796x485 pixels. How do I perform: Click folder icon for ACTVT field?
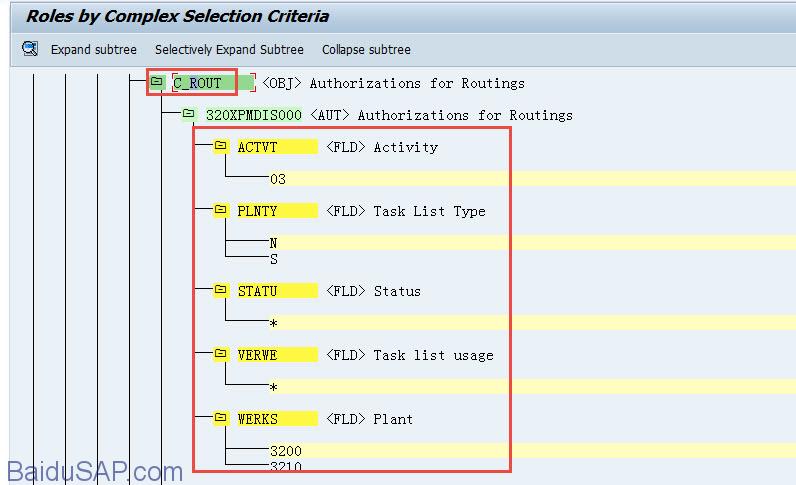coord(221,147)
